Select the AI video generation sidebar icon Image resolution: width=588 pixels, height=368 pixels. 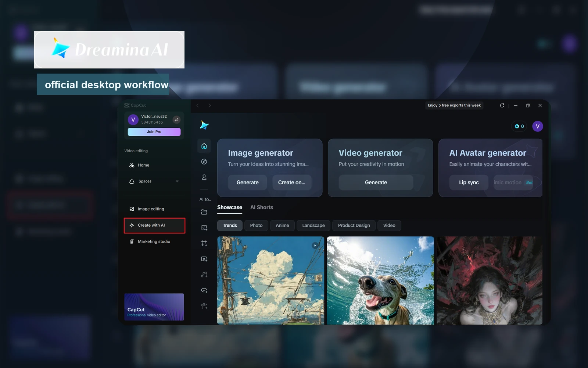(204, 259)
